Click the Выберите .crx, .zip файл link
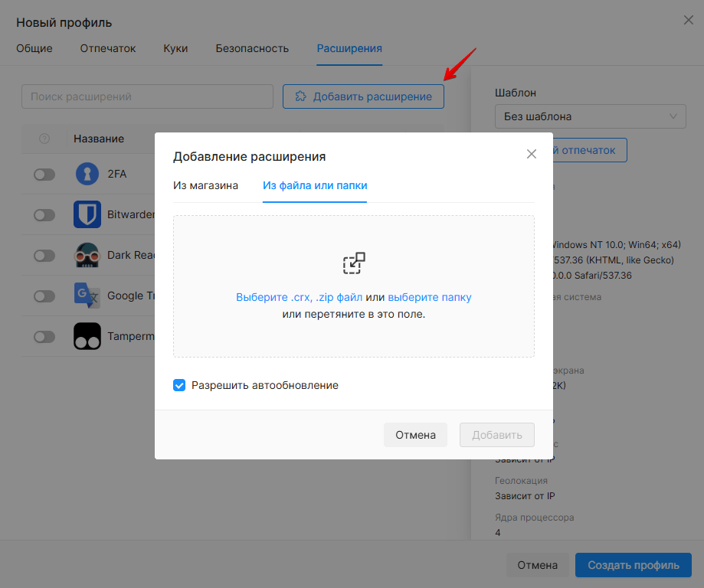The height and width of the screenshot is (588, 704). coord(299,297)
